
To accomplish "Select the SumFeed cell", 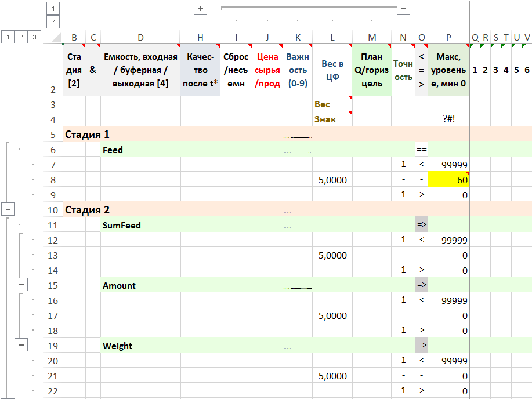I will pos(140,225).
